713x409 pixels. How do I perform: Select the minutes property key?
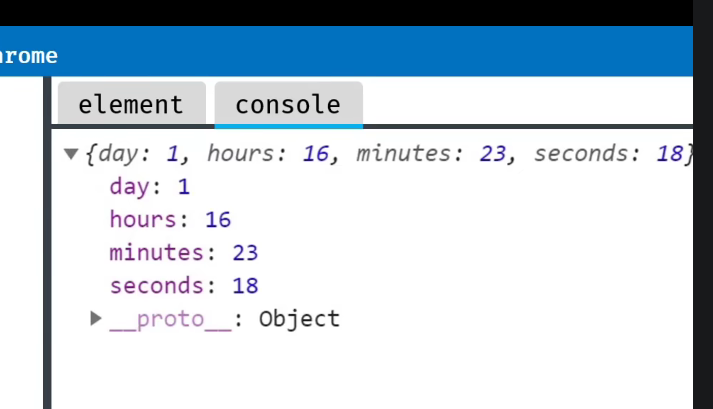pos(156,253)
